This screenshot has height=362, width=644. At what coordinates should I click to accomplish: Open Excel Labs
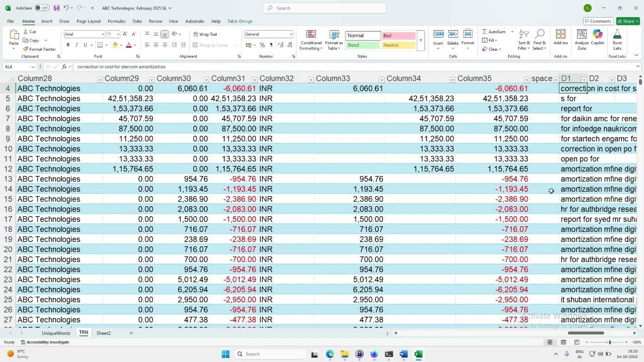[617, 40]
